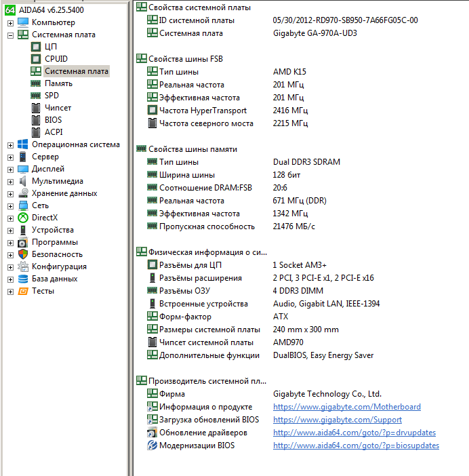Expand the Программы tree node
The height and width of the screenshot is (476, 469).
10,242
